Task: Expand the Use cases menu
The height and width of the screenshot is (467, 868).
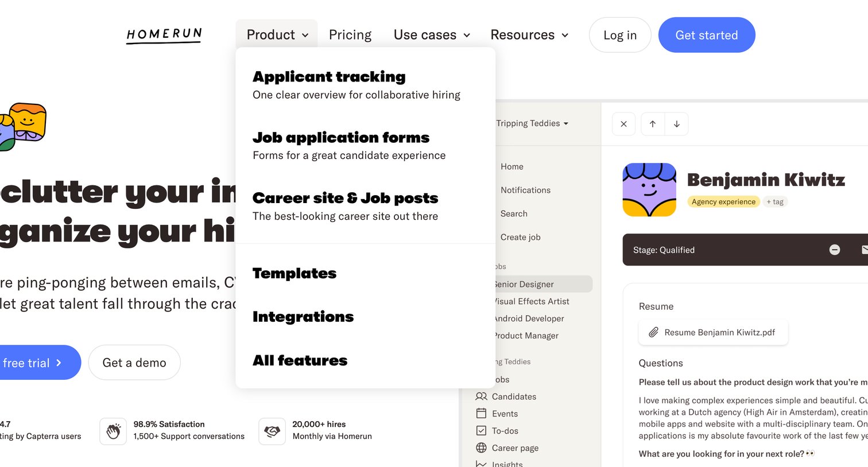Action: point(432,35)
